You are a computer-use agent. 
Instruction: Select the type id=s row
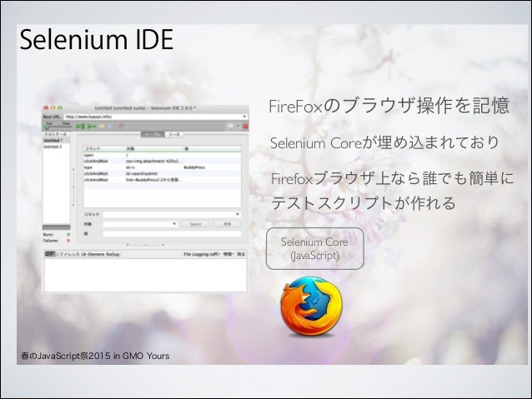[x=162, y=167]
